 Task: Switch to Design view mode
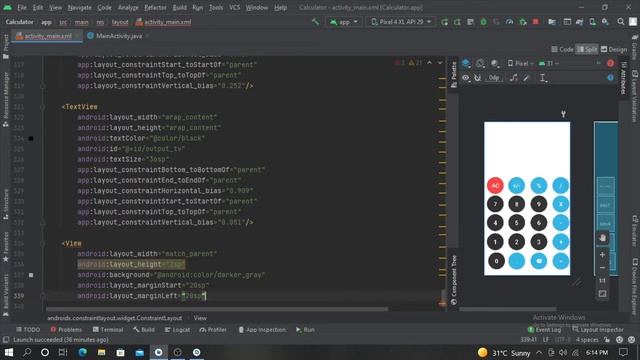coord(613,49)
